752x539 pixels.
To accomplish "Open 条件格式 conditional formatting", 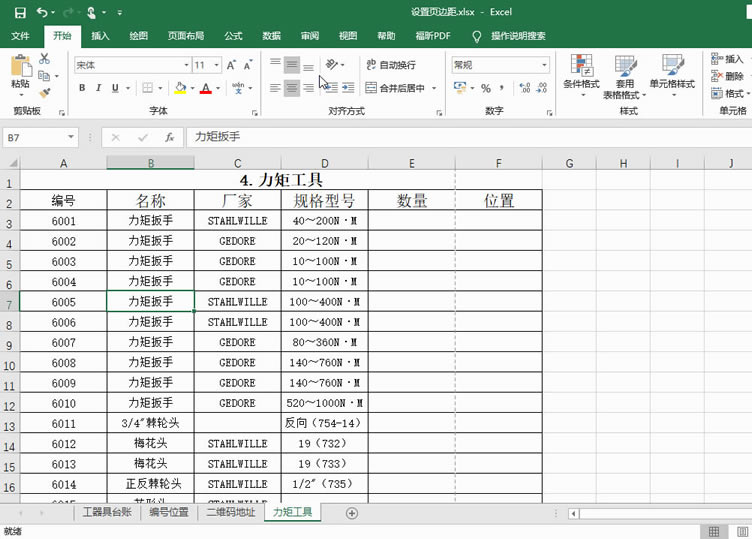I will click(581, 75).
